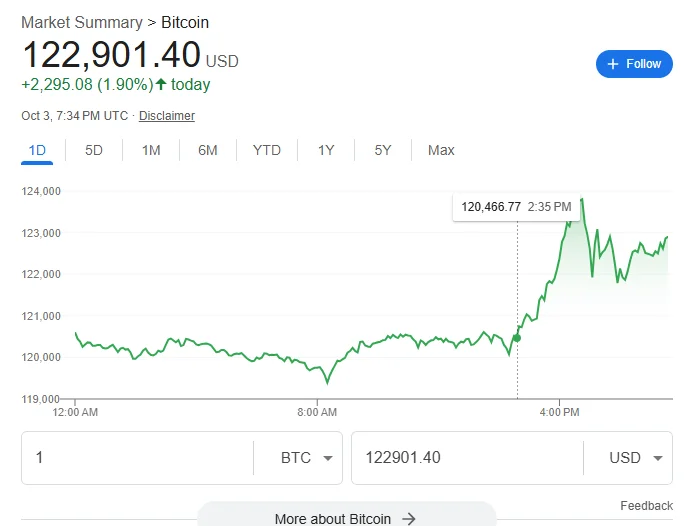Click the Feedback link
Image resolution: width=700 pixels, height=526 pixels.
[646, 506]
